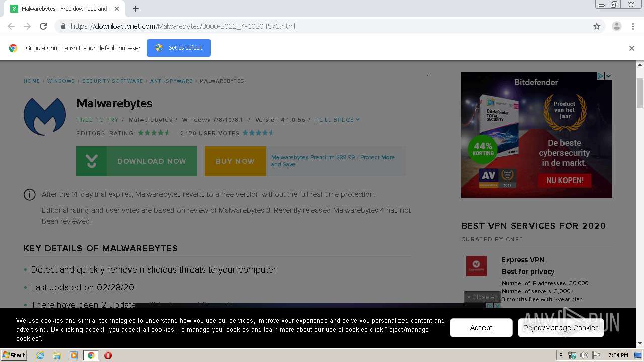This screenshot has width=644, height=362.
Task: Open File Explorer from taskbar
Action: pos(57,355)
